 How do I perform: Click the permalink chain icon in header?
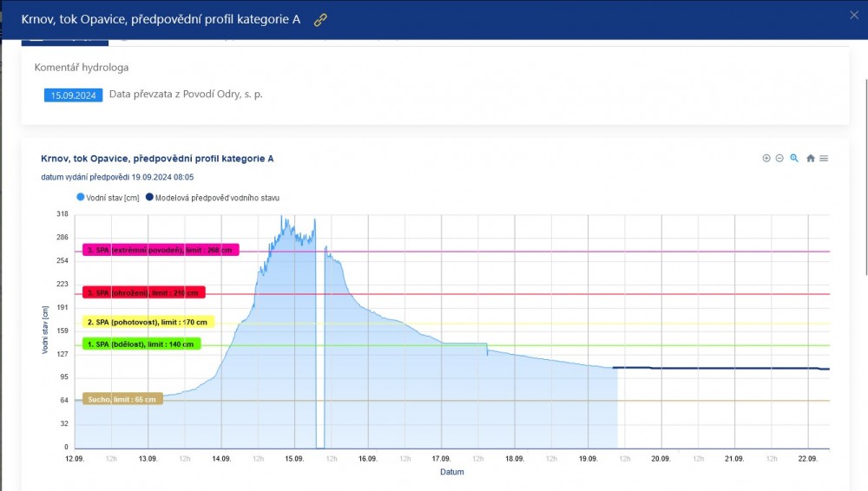pos(320,20)
